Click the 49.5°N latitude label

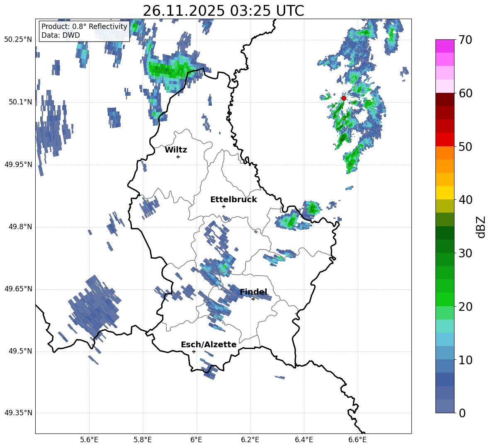pos(20,351)
